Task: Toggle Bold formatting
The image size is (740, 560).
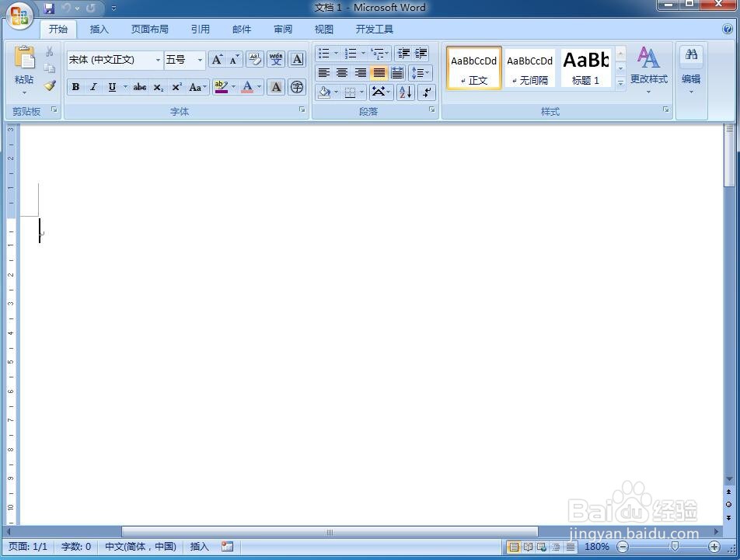Action: [75, 87]
